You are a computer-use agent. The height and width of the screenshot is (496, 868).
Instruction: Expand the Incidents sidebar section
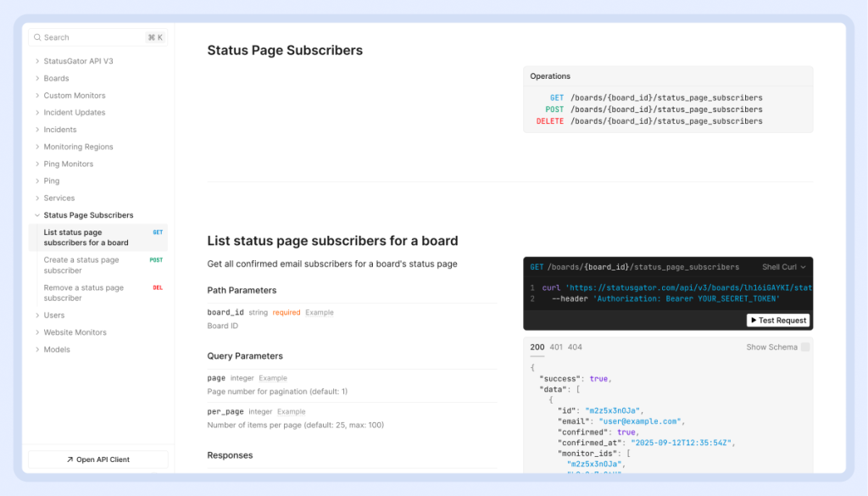click(37, 130)
